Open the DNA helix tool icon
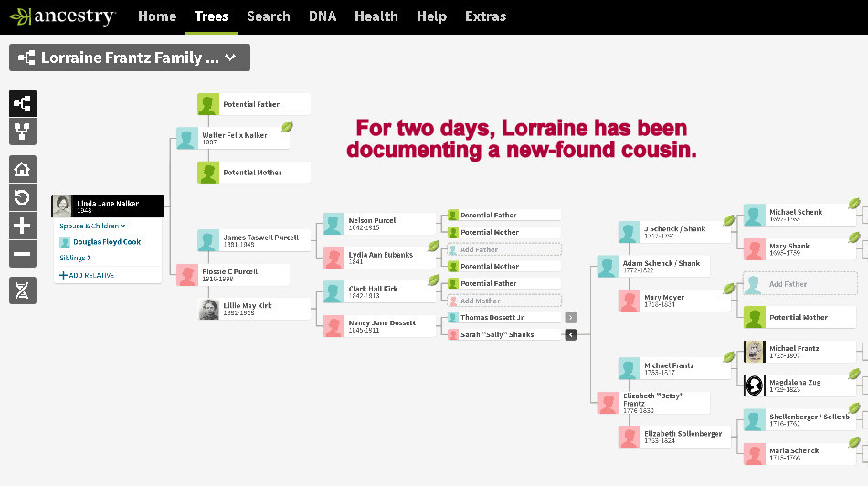 (23, 291)
